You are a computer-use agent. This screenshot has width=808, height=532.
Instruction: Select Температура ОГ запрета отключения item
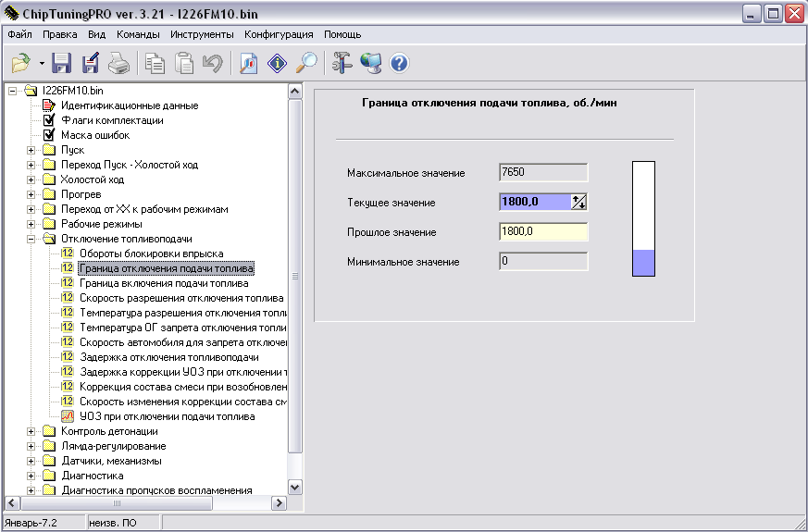point(183,328)
